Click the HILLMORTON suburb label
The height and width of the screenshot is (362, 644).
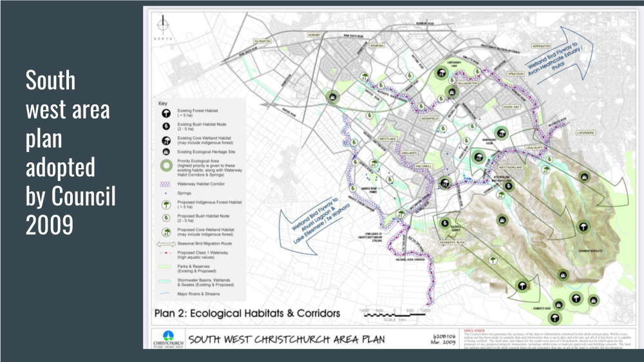click(x=467, y=83)
